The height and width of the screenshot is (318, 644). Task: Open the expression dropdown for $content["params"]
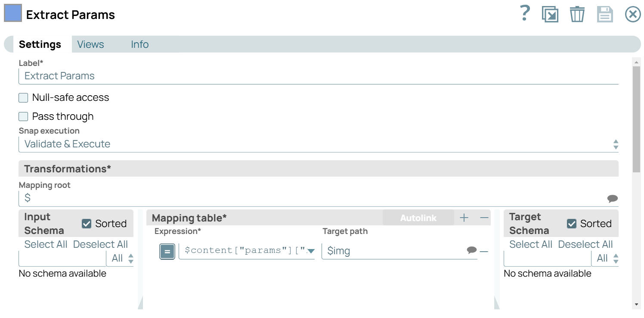311,251
